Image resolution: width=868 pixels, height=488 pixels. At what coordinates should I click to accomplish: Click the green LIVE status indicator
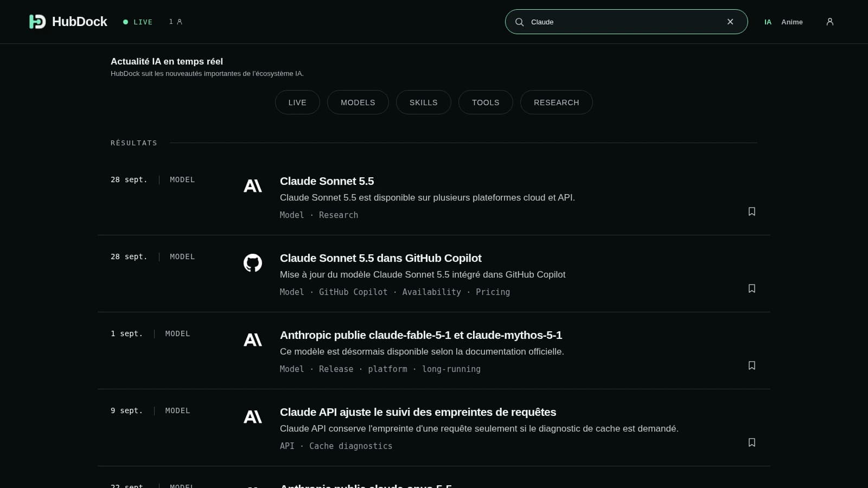pos(138,22)
